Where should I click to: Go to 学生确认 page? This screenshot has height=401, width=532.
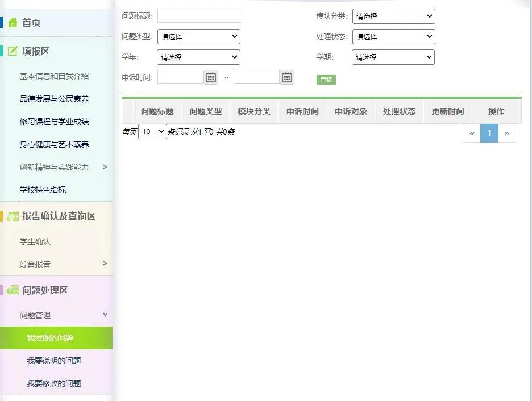34,241
